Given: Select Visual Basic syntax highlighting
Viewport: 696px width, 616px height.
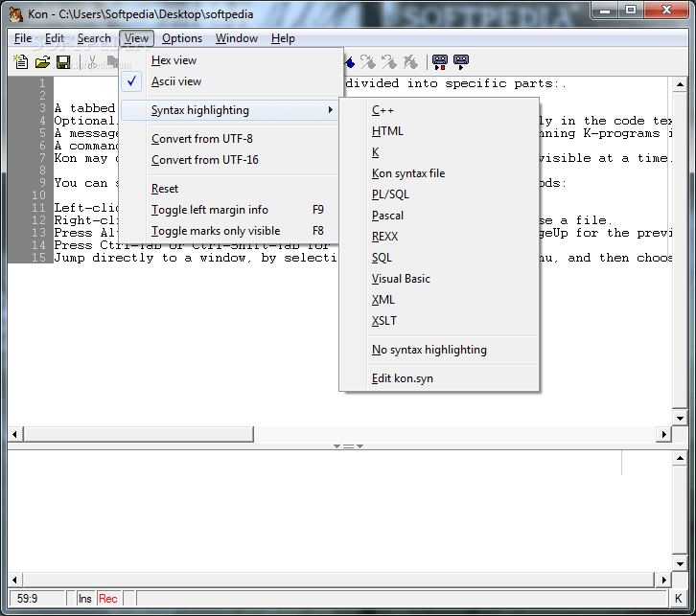Looking at the screenshot, I should 439,279.
